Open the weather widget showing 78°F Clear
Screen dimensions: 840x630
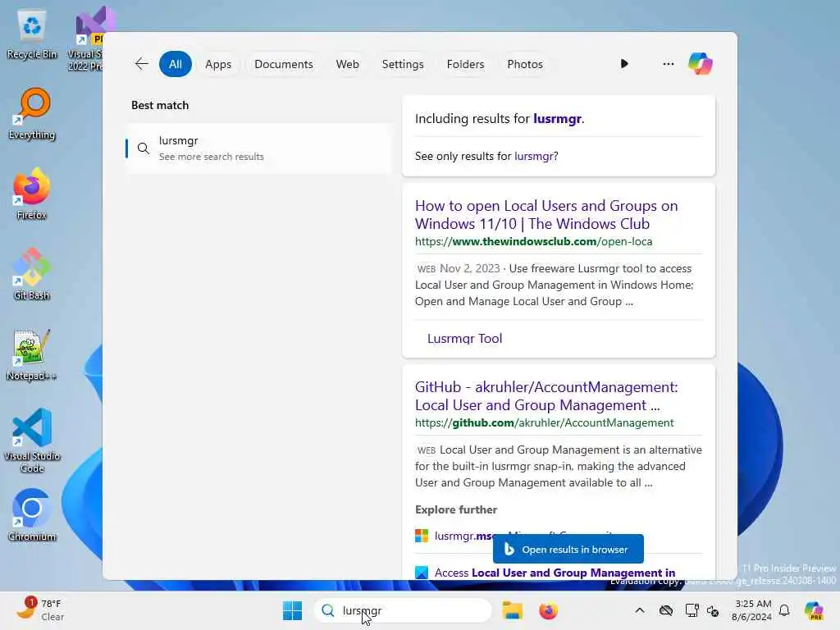(x=40, y=610)
